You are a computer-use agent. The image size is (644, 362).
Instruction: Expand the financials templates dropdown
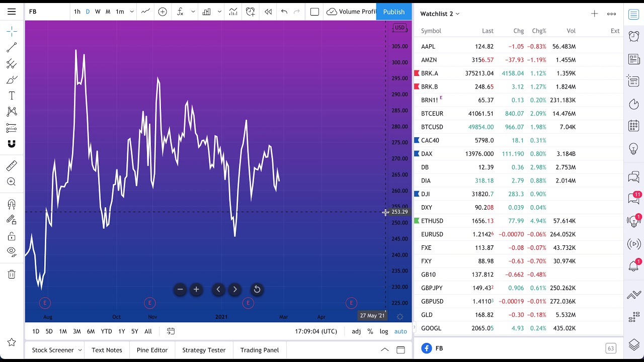(219, 12)
